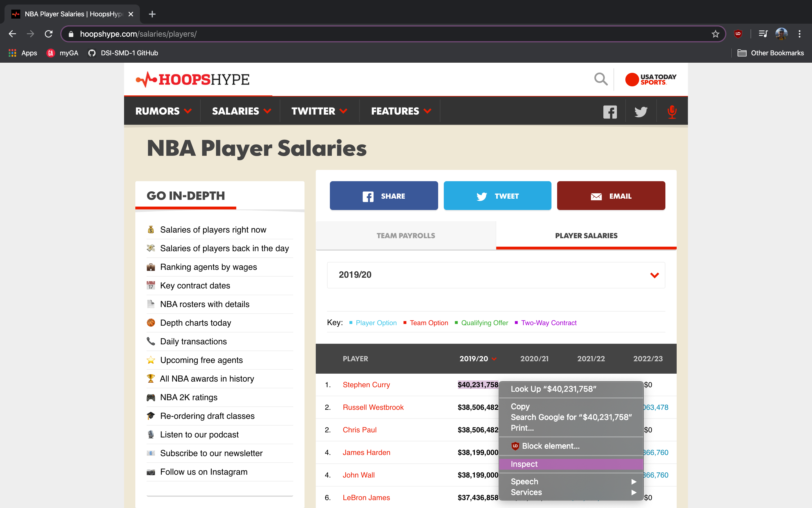Open Key contract dates
812x508 pixels.
195,286
